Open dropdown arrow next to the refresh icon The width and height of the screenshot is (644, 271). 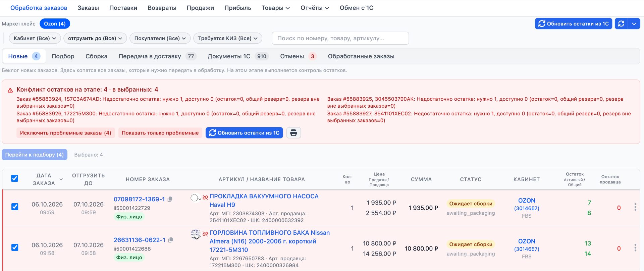634,24
